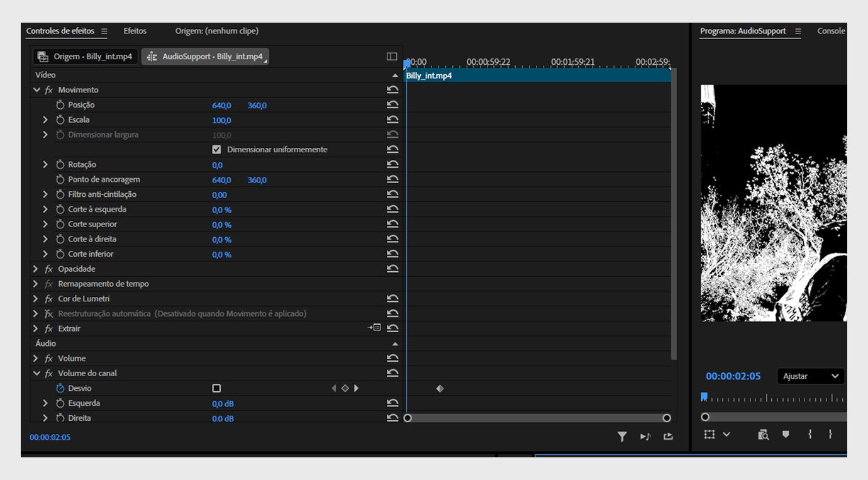Switch to the Efeitos tab
Image resolution: width=868 pixels, height=480 pixels.
[x=135, y=31]
